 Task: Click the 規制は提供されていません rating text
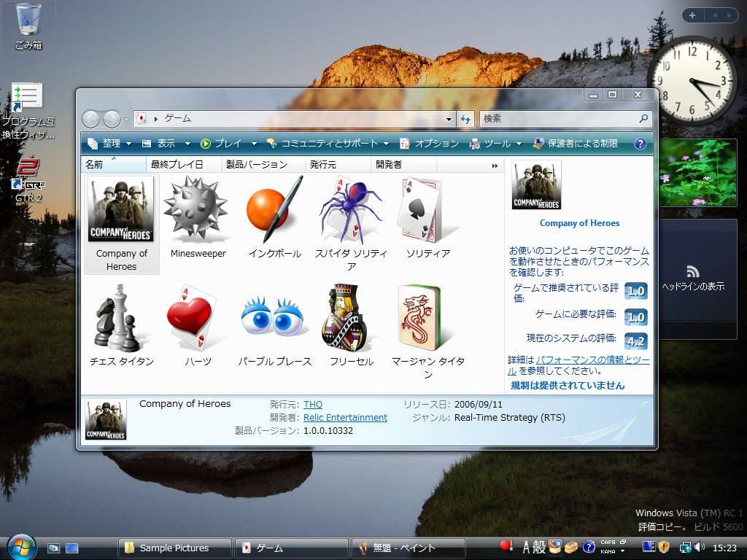(x=568, y=386)
